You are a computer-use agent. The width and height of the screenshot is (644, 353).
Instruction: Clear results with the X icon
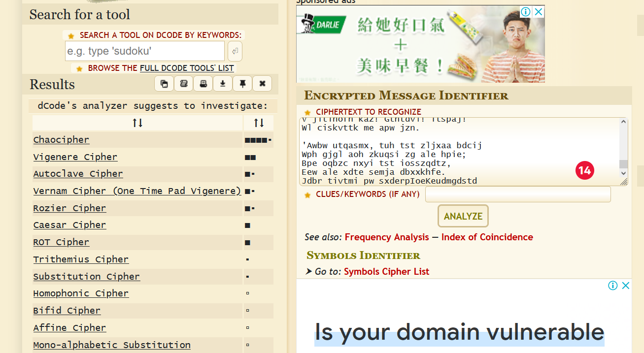pos(262,84)
